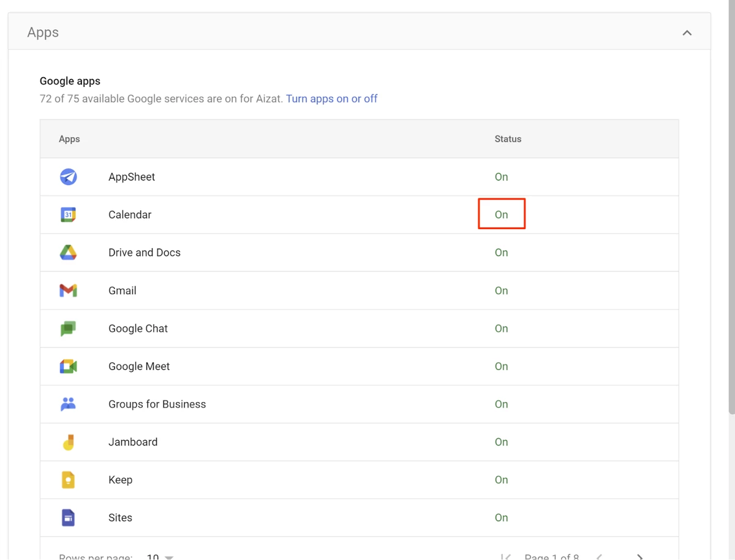
Task: Click the On status for Keep
Action: [501, 480]
